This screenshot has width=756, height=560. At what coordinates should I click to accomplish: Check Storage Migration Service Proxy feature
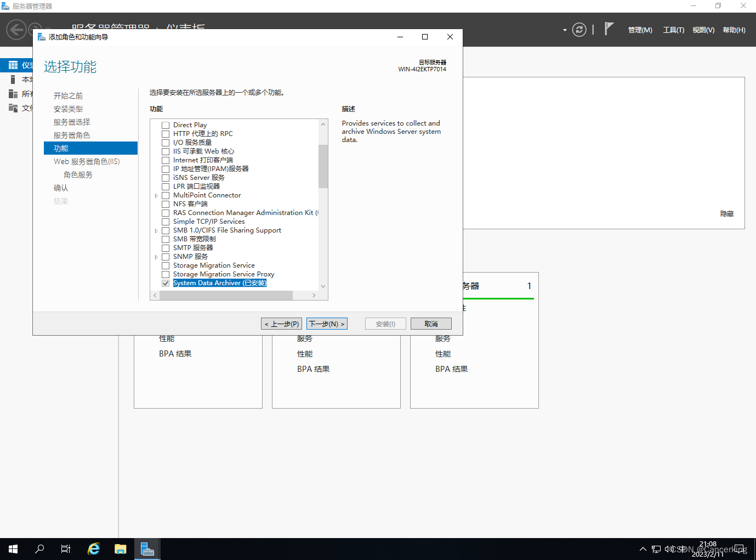coord(166,274)
